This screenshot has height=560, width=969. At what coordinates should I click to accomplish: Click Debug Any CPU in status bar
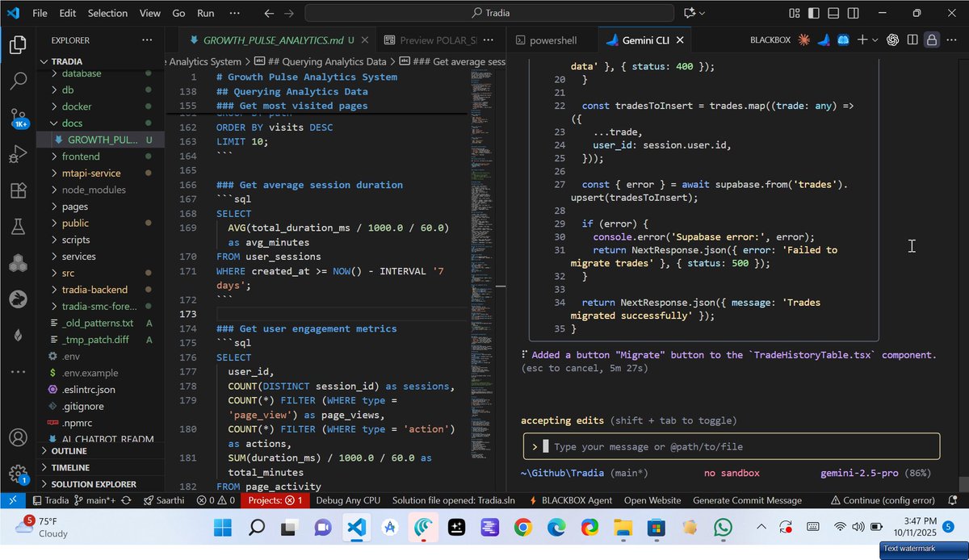(x=348, y=500)
